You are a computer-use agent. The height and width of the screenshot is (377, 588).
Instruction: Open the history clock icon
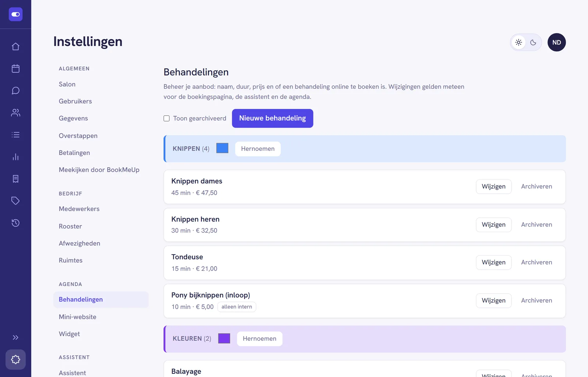pos(15,223)
